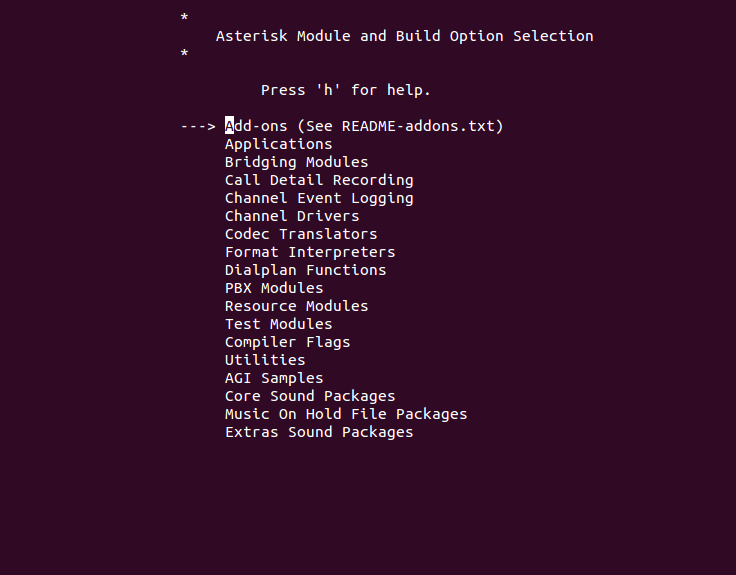Select AGI Samples entry
736x575 pixels.
pos(274,378)
